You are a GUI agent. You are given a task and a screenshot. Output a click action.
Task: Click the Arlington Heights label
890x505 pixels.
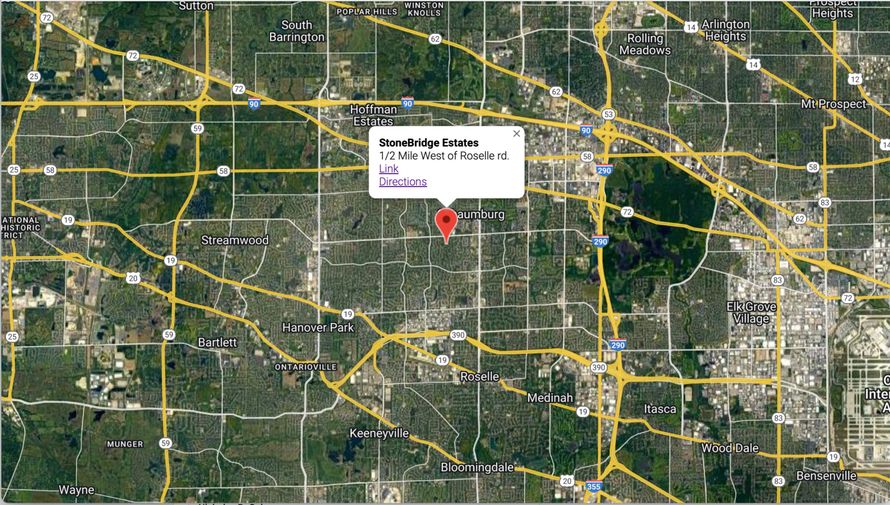coord(725,30)
